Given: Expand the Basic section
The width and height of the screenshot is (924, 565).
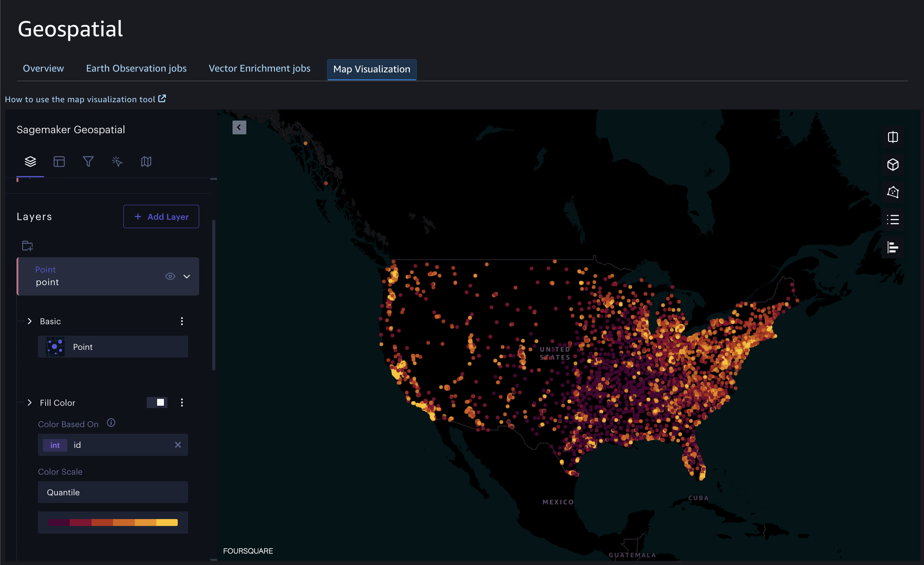Looking at the screenshot, I should coord(30,322).
